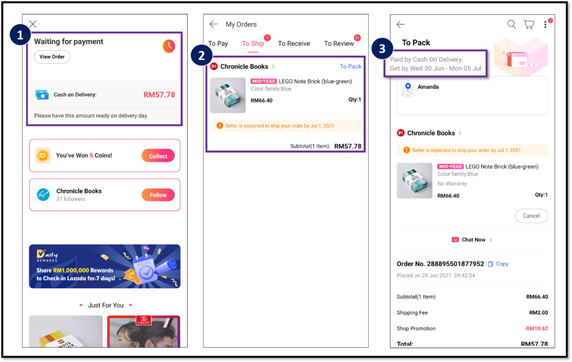The image size is (572, 362).
Task: Tap Subtotal RM57.78 in My Orders
Action: [x=325, y=146]
